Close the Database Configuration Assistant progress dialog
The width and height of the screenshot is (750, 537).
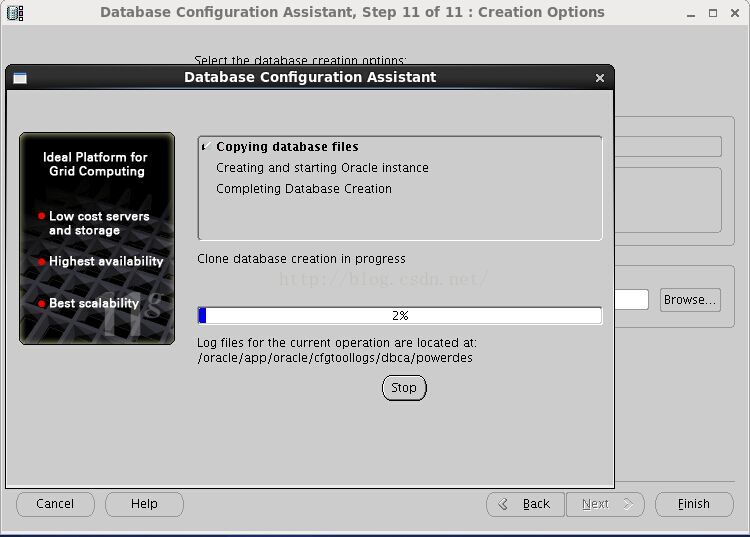(x=600, y=78)
